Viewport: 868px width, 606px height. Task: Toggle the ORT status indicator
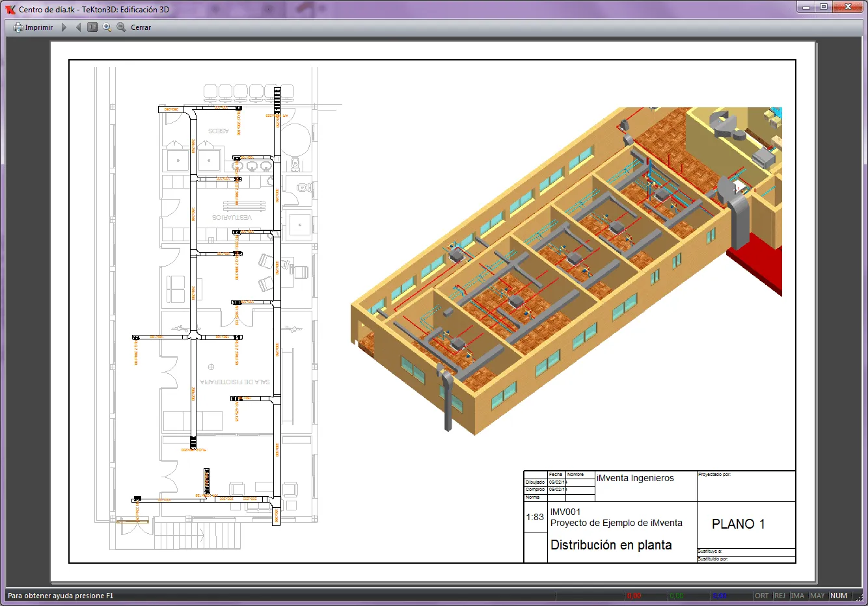tap(762, 596)
